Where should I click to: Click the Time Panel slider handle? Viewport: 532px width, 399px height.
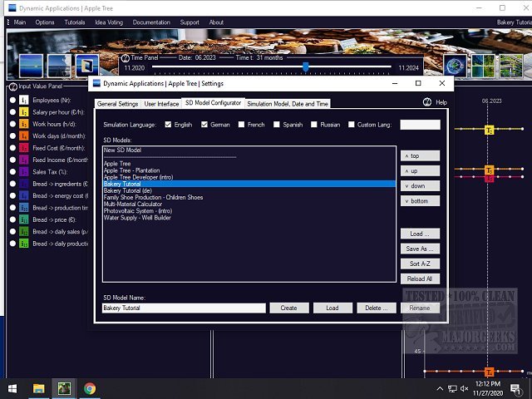coord(306,66)
